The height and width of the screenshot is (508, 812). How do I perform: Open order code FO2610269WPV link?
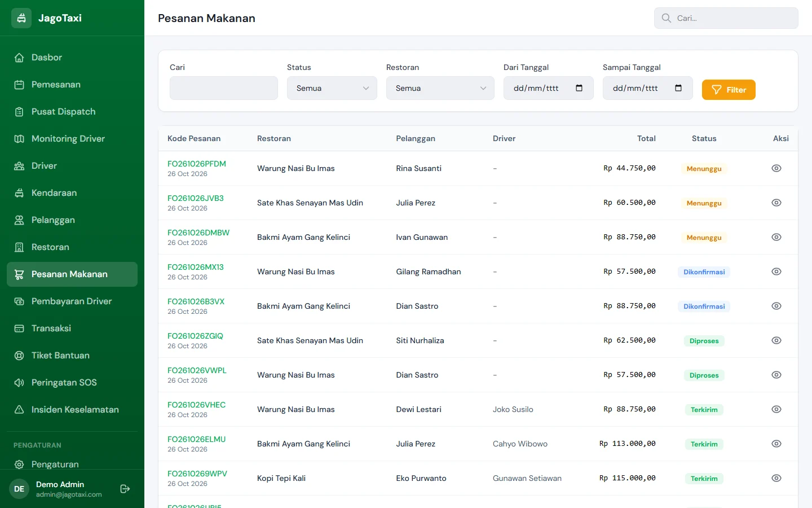[x=197, y=474]
